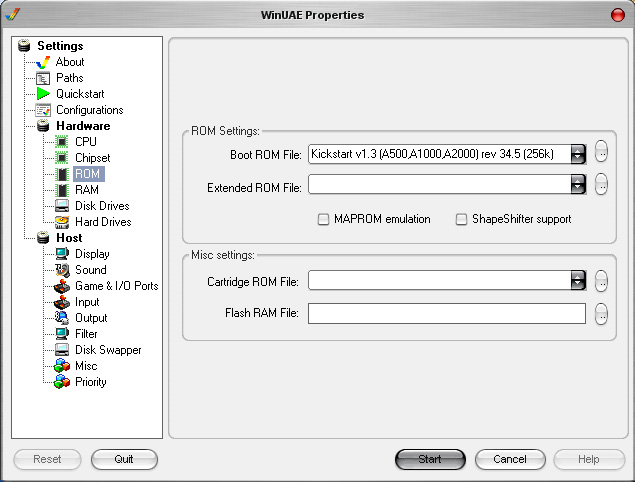This screenshot has height=482, width=635.
Task: Click the Filter monitor icon
Action: pyautogui.click(x=62, y=334)
